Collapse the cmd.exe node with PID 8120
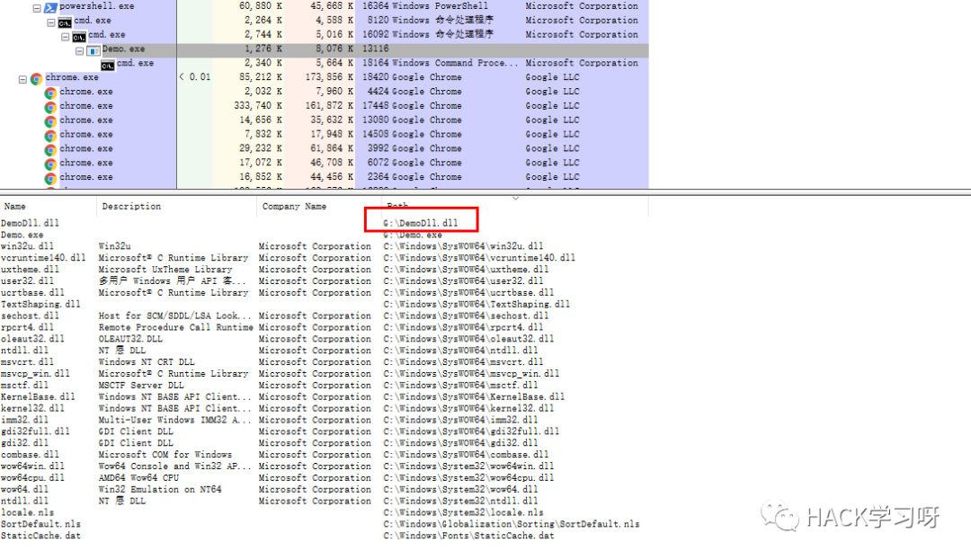971x560 pixels. [x=50, y=22]
